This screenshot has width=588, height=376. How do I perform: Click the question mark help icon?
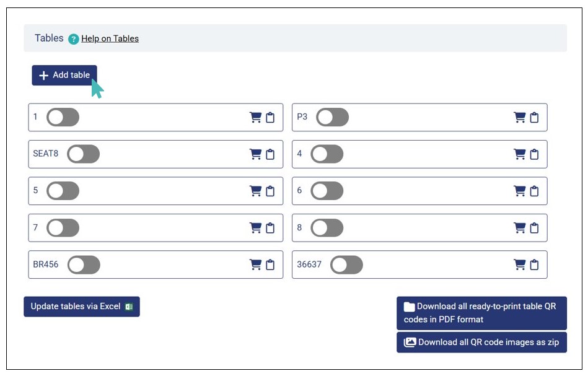pos(74,39)
